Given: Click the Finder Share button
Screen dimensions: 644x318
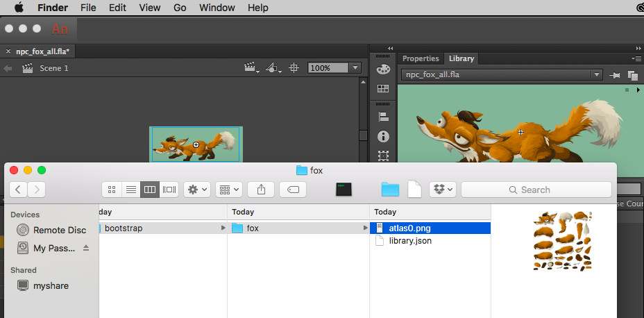Looking at the screenshot, I should point(261,190).
